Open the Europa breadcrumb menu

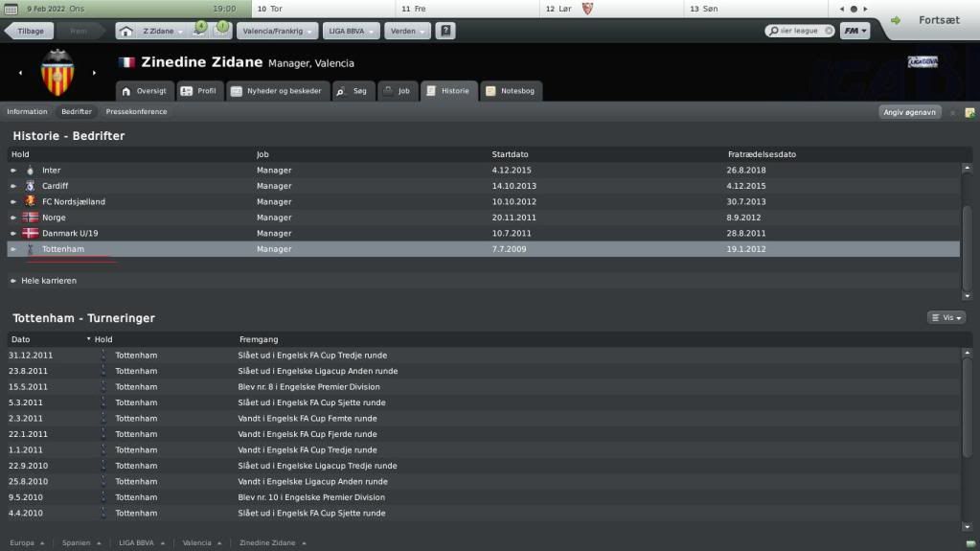27,543
